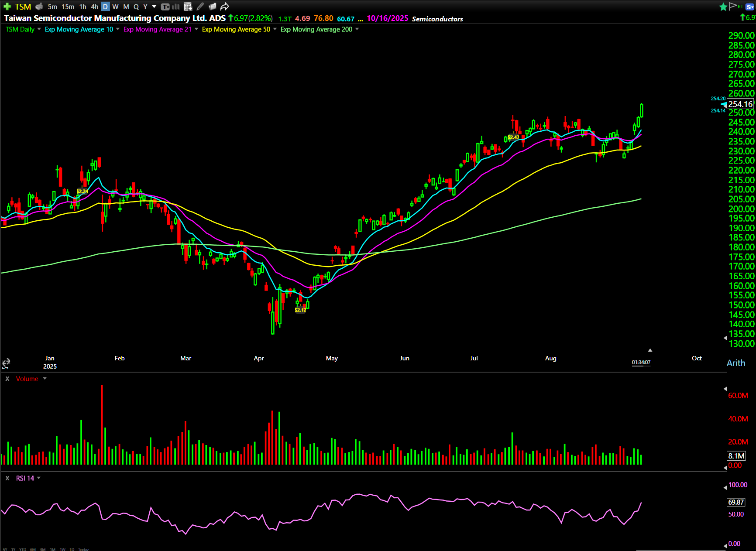Image resolution: width=756 pixels, height=551 pixels.
Task: Click the TSM ticker symbol field
Action: [23, 7]
